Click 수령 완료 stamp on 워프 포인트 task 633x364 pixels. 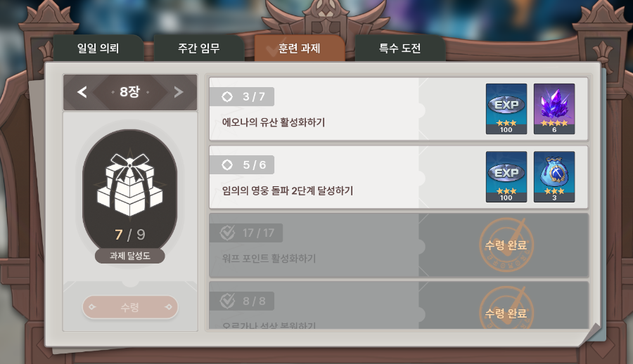click(x=506, y=245)
